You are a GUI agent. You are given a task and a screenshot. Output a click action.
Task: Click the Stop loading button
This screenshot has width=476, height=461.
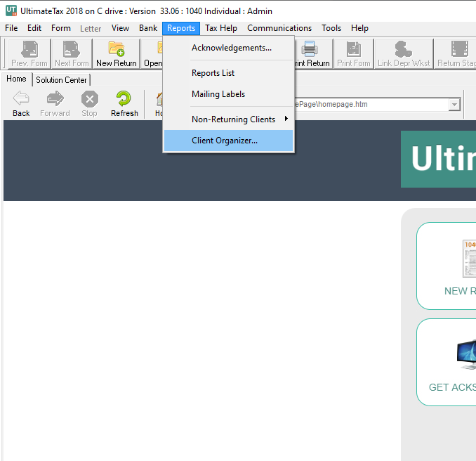click(90, 103)
